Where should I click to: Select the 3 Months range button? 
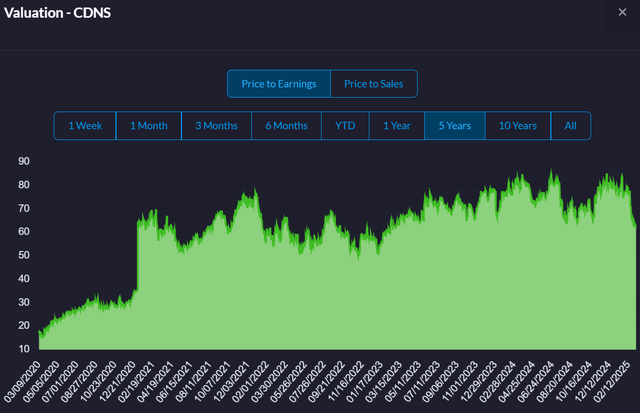tap(215, 126)
